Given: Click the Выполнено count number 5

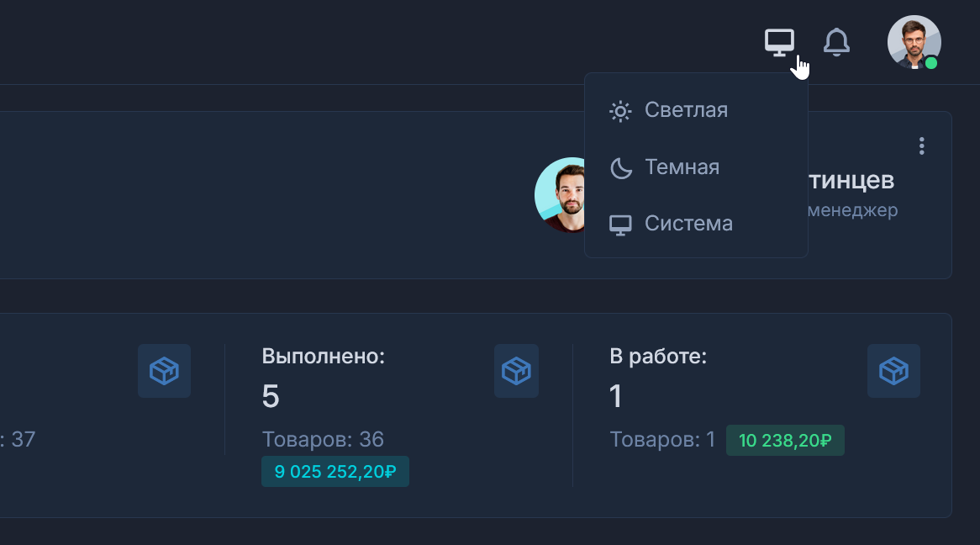Looking at the screenshot, I should click(x=271, y=397).
